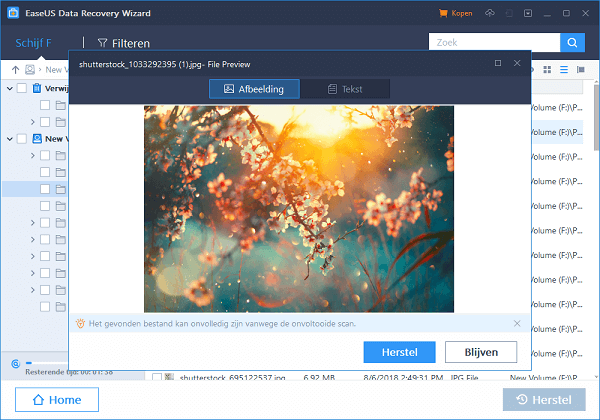Switch to thumbnail grid view
Viewport: 600px width, 420px height.
[x=546, y=69]
